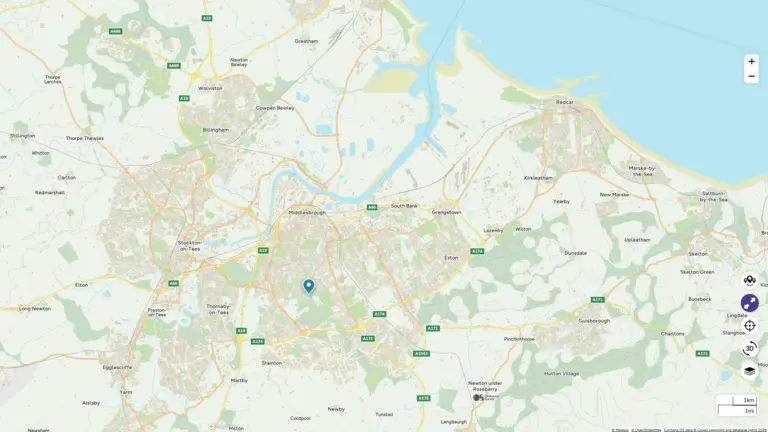This screenshot has width=768, height=432.
Task: Recenter map using the crosshair icon
Action: pos(749,326)
